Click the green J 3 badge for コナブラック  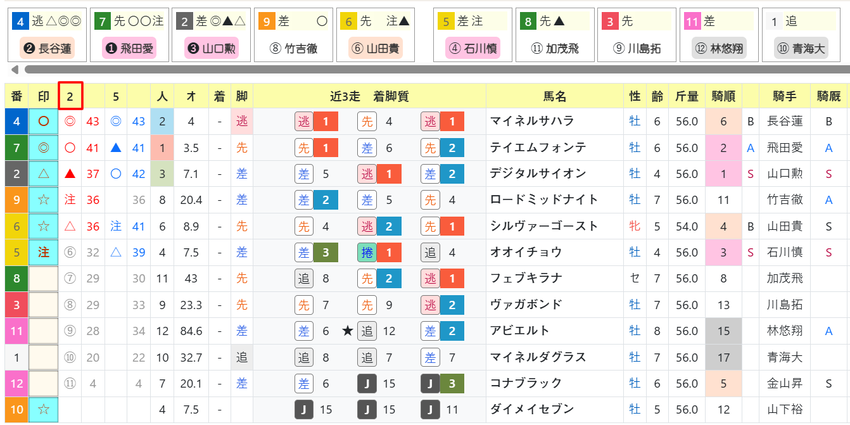[x=442, y=382]
